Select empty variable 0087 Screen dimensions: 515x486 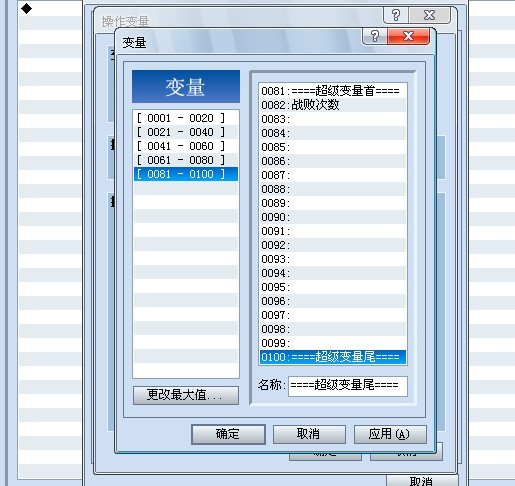[333, 175]
